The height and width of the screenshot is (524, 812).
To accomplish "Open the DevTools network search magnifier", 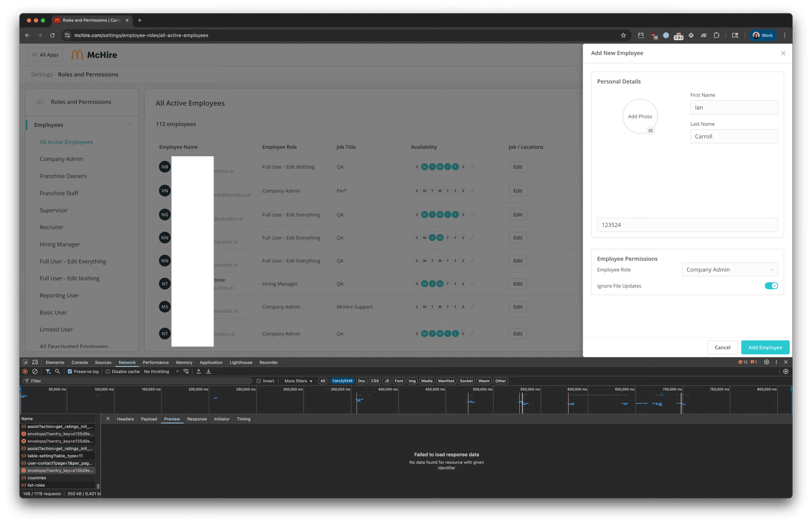I will [58, 371].
